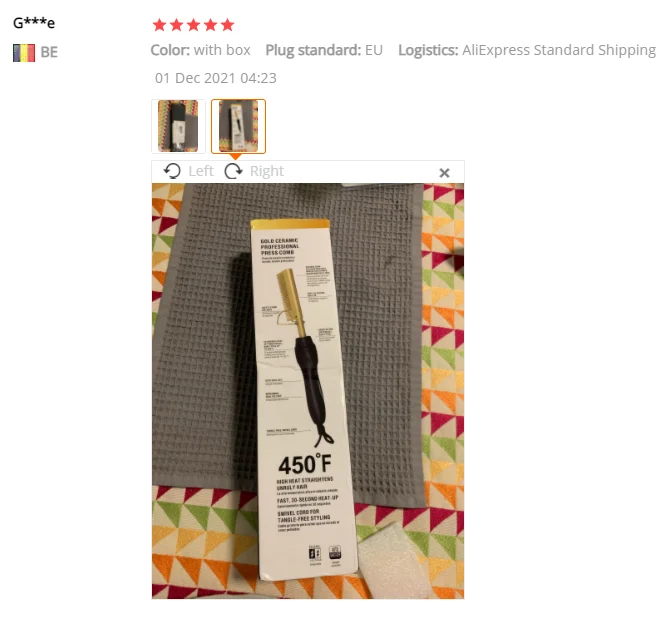Click the "Color: with box" attribute

201,50
